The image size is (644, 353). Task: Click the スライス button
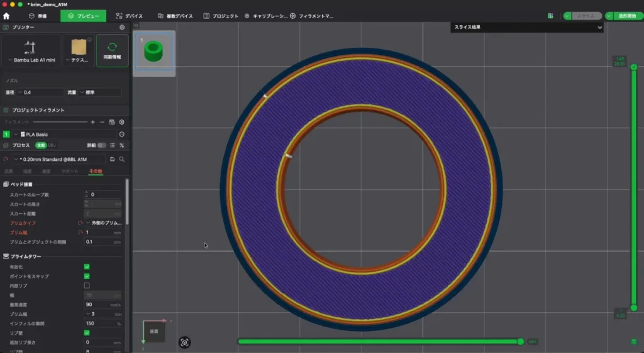(586, 16)
